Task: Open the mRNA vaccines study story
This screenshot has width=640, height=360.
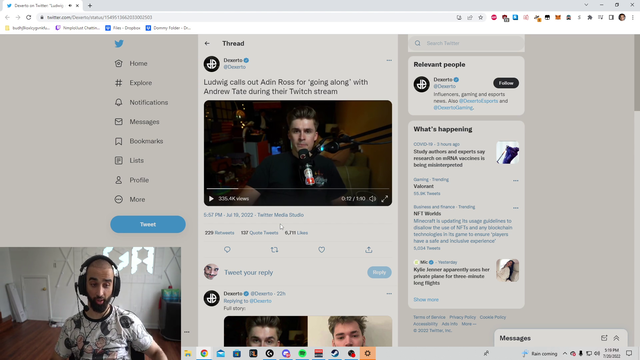Action: tap(449, 158)
